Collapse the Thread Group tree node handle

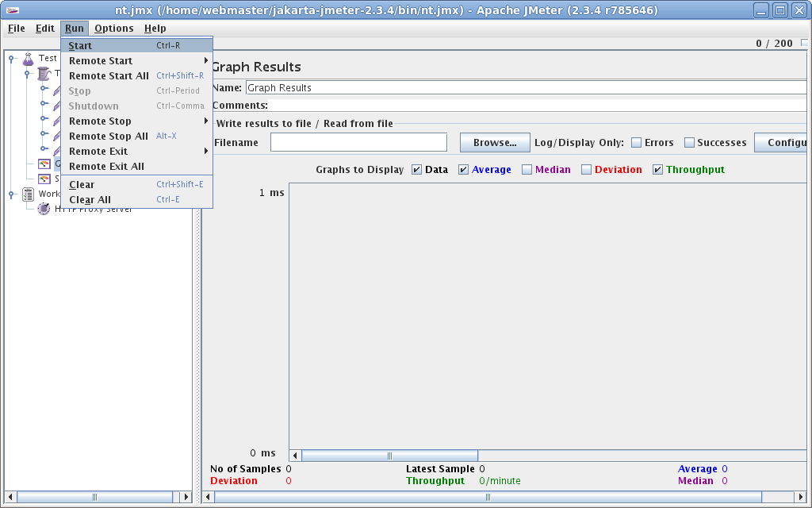pos(28,74)
